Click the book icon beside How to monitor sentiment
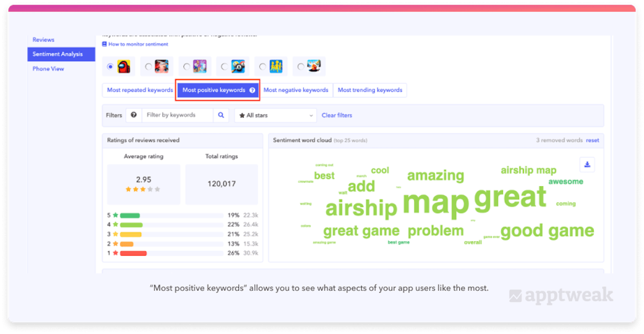Image resolution: width=644 pixels, height=334 pixels. click(105, 44)
